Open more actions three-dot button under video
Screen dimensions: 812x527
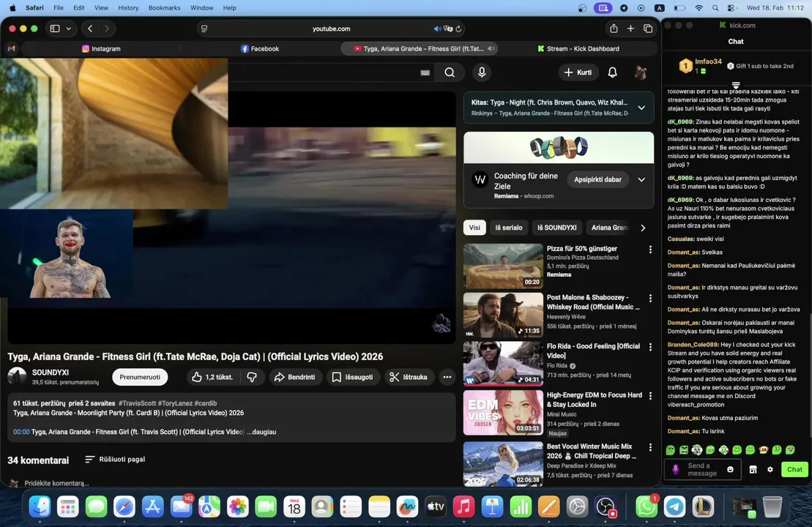[447, 377]
